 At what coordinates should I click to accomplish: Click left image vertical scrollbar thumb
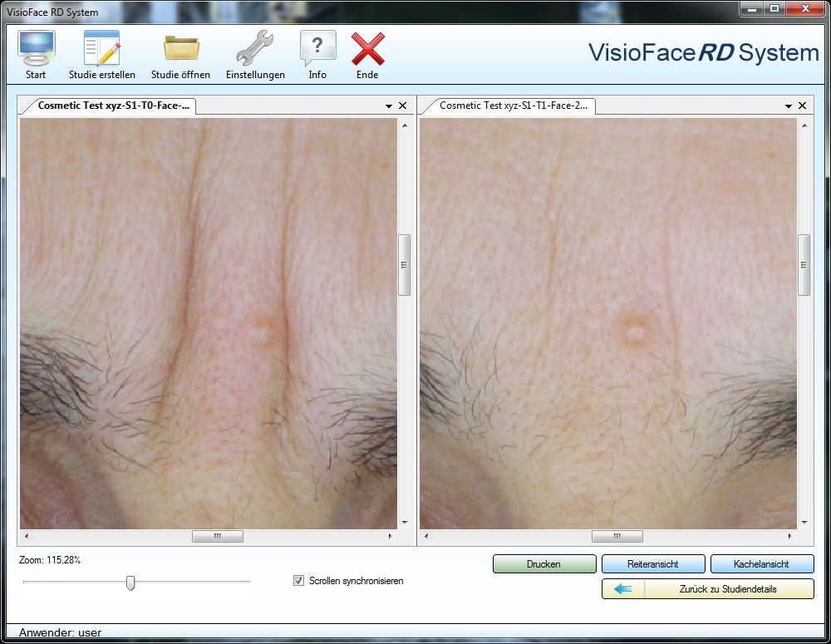405,265
